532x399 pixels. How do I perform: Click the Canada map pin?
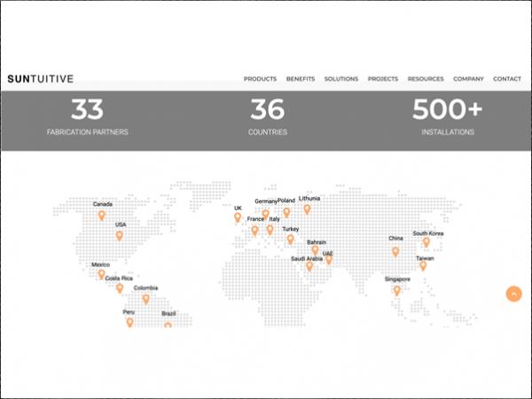tap(101, 215)
